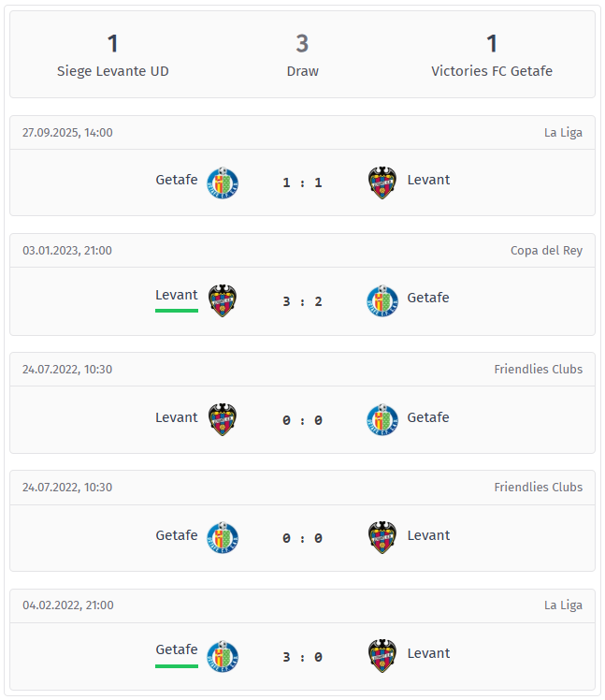Image resolution: width=605 pixels, height=700 pixels.
Task: Click La Liga label on 27.09.2025 match
Action: (x=563, y=132)
